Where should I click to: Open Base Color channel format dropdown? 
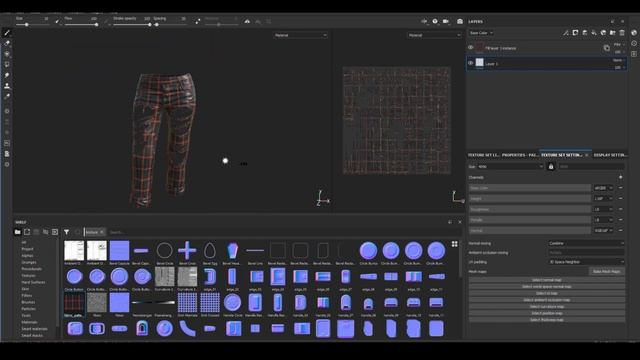click(x=603, y=188)
